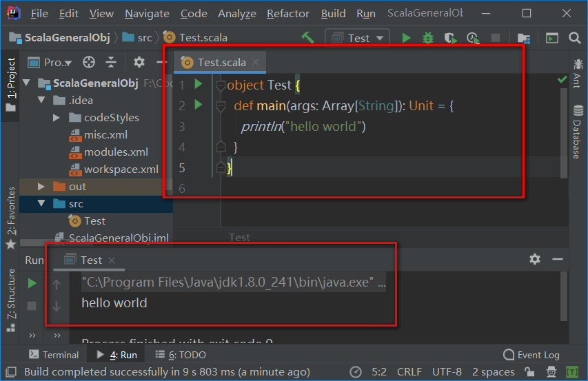Viewport: 588px width, 381px height.
Task: Open the Refactor menu
Action: [288, 14]
